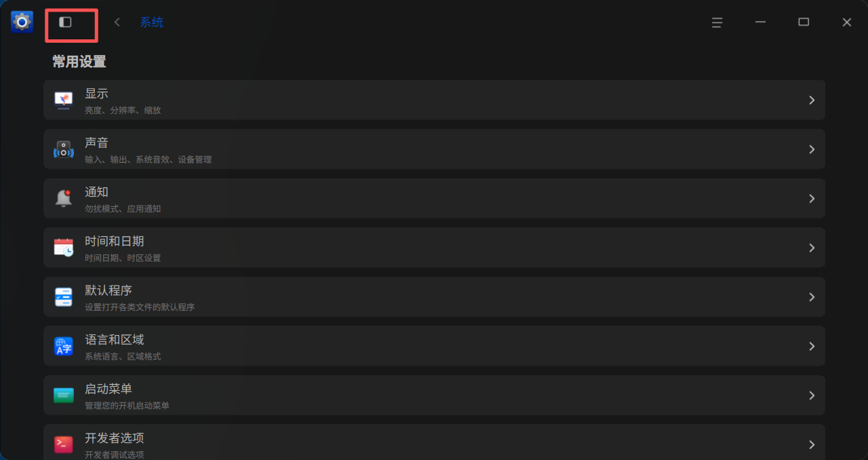
Task: Click the back arrow in the title bar
Action: (117, 22)
